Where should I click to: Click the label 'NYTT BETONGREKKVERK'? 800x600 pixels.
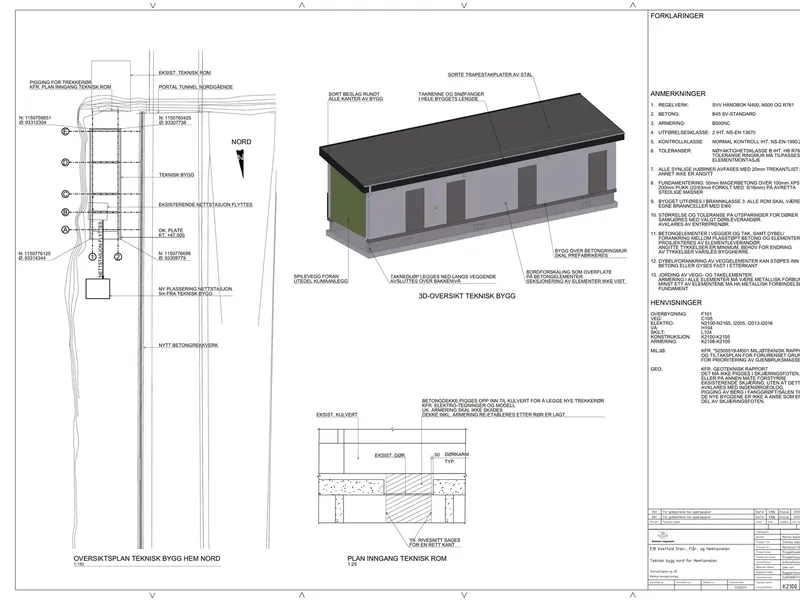pos(188,345)
